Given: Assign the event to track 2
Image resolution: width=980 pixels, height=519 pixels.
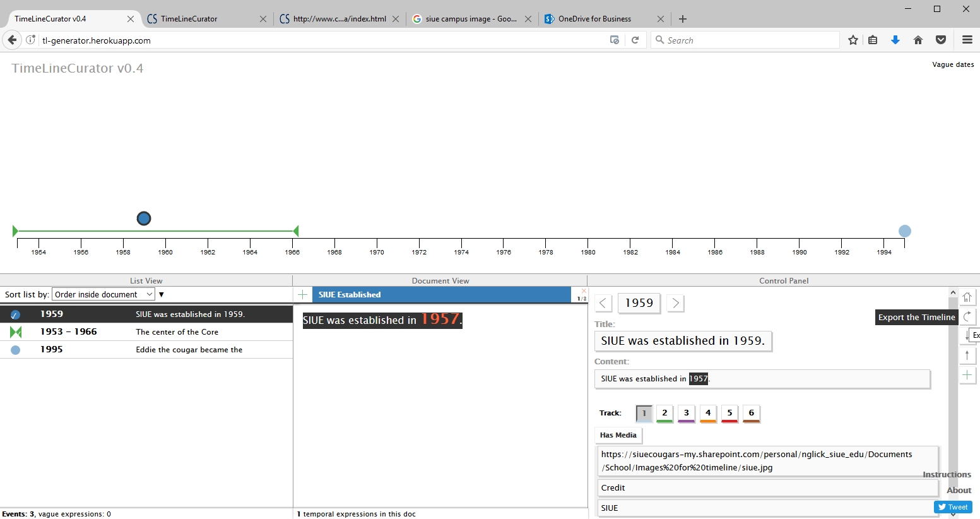Looking at the screenshot, I should point(664,413).
